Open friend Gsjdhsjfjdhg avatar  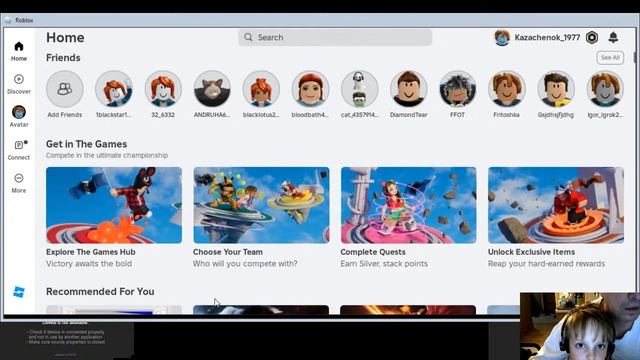pos(556,89)
